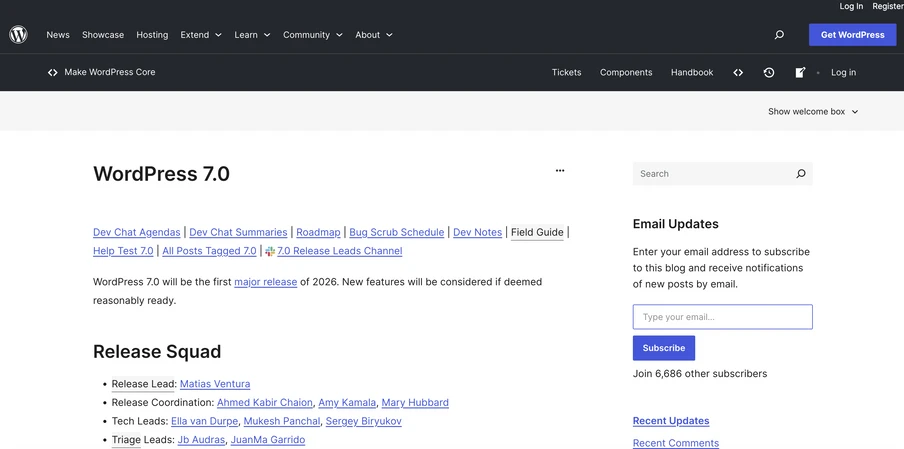Open the browse source code brackets icon

(738, 73)
